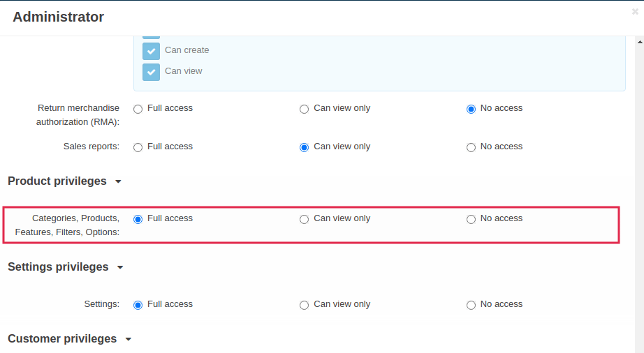Click the Administrator dialog title
This screenshot has height=353, width=644.
(x=58, y=17)
